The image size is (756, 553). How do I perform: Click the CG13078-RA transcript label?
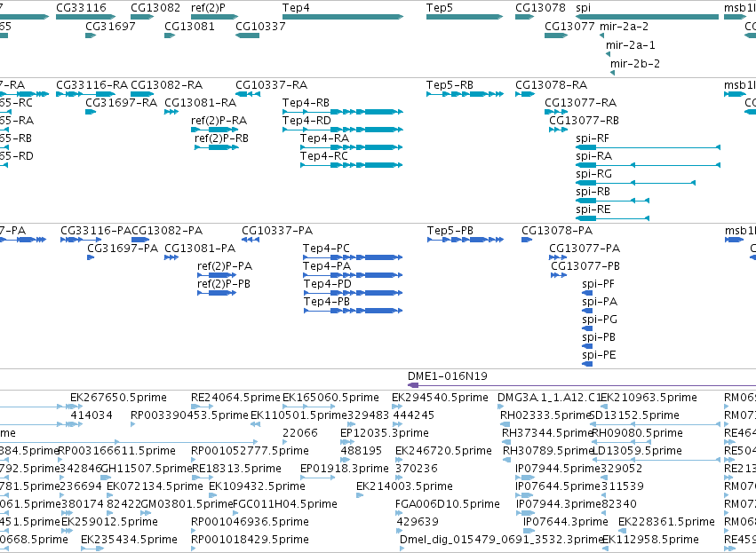[x=551, y=85]
